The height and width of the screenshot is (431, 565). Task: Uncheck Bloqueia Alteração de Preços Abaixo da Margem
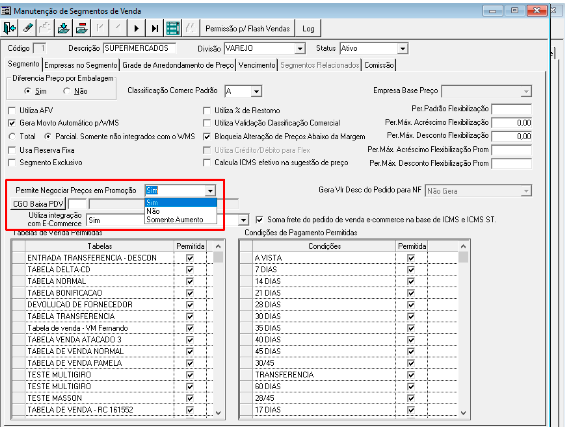[x=207, y=137]
